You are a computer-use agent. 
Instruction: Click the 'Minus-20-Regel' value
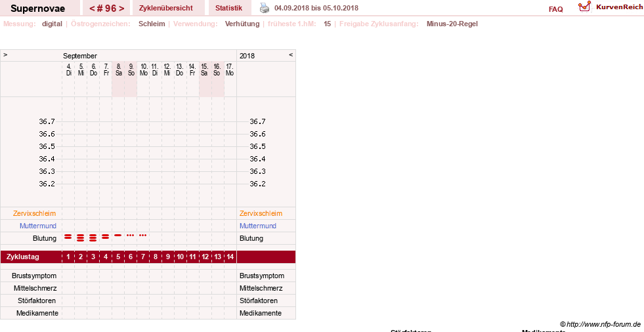[452, 24]
